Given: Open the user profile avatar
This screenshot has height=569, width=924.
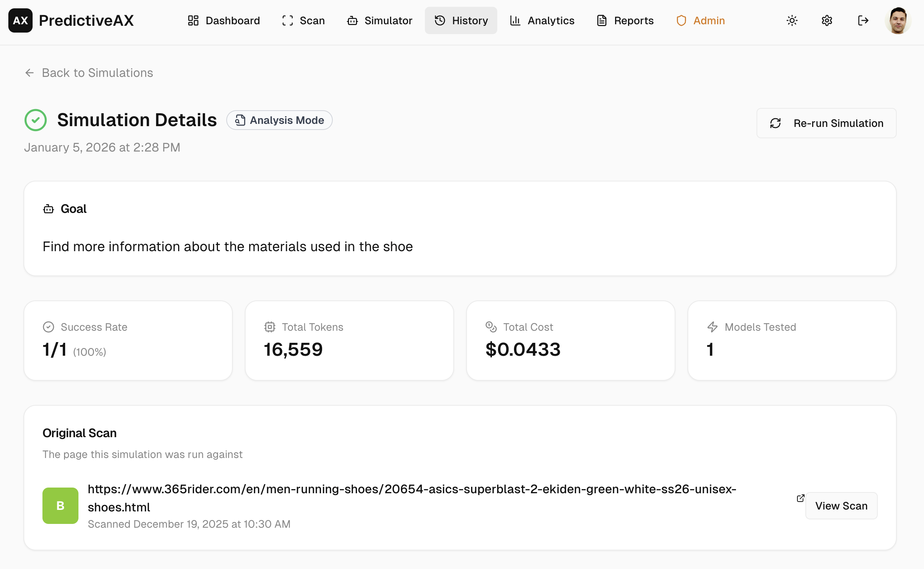Looking at the screenshot, I should pos(897,20).
